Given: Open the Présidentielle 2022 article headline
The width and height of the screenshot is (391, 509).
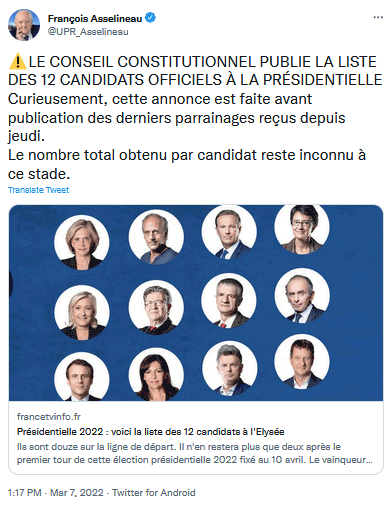Looking at the screenshot, I should click(151, 432).
